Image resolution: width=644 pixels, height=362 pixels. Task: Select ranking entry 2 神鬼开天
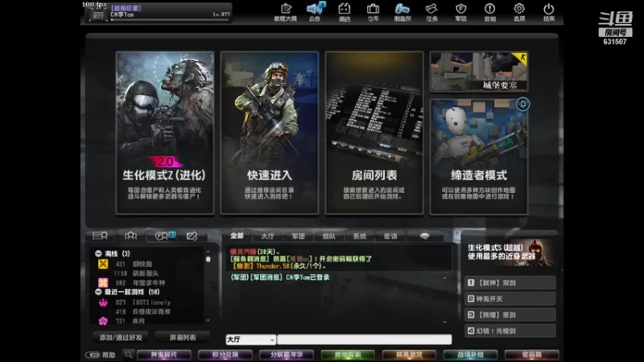pyautogui.click(x=510, y=298)
